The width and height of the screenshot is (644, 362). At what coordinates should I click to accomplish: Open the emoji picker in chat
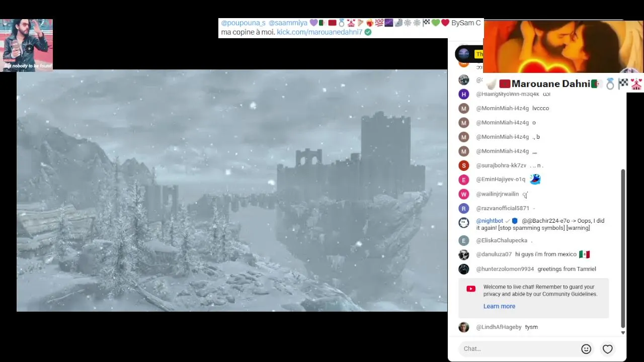pos(586,349)
